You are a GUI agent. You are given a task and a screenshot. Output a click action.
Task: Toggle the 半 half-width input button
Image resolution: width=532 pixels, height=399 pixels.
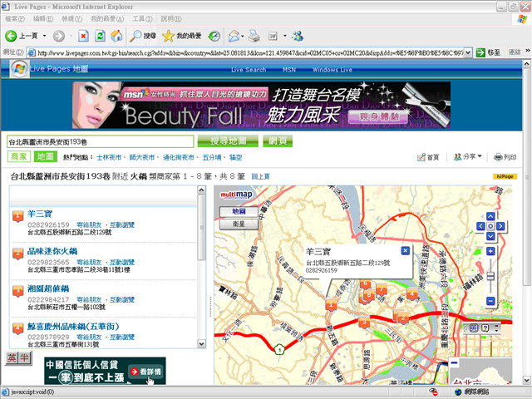click(25, 358)
